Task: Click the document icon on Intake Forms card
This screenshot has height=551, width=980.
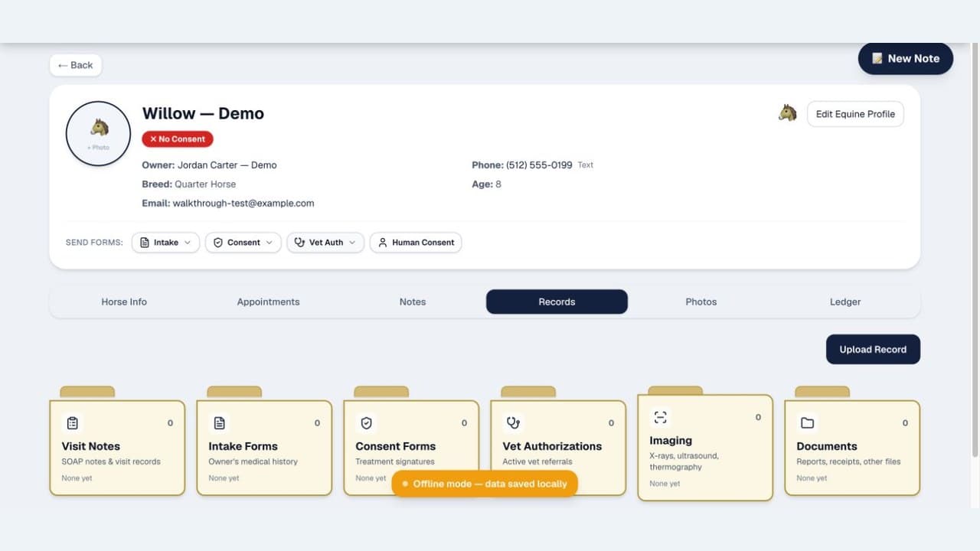Action: [220, 422]
